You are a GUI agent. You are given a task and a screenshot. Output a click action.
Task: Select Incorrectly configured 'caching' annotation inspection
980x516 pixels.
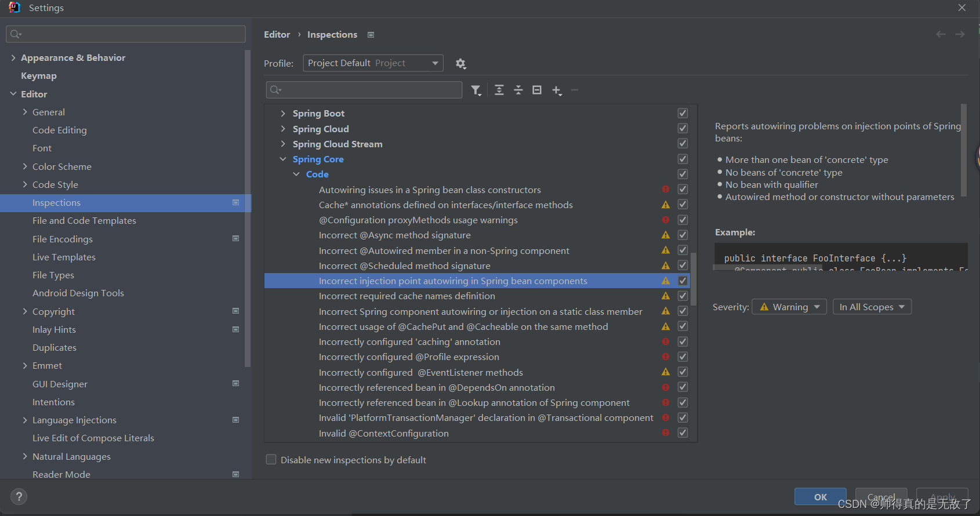409,341
